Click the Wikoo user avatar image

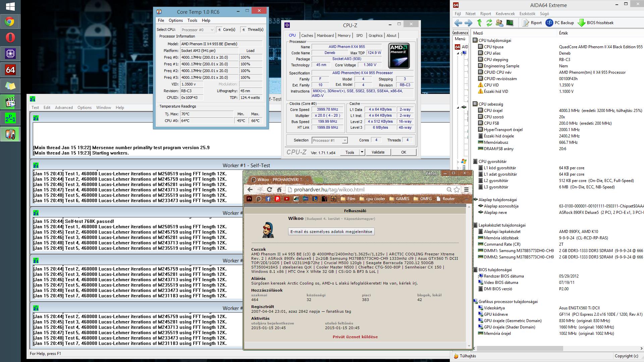(268, 230)
